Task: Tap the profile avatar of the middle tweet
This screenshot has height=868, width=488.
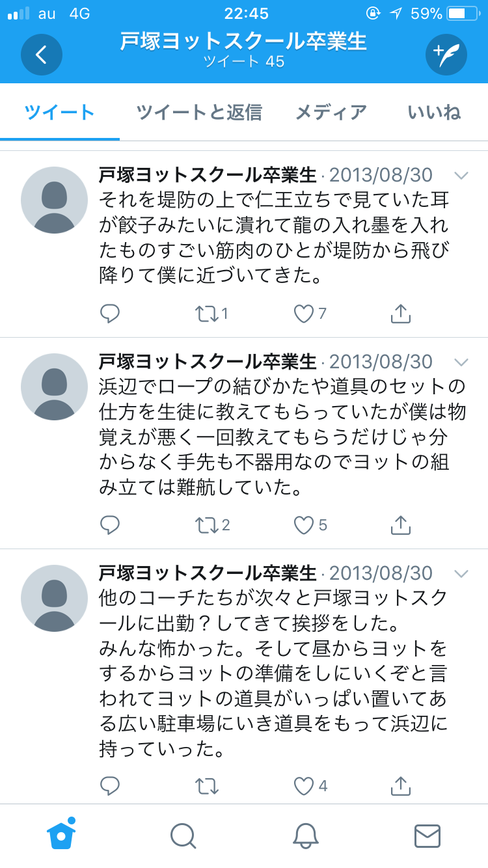Action: pyautogui.click(x=54, y=387)
